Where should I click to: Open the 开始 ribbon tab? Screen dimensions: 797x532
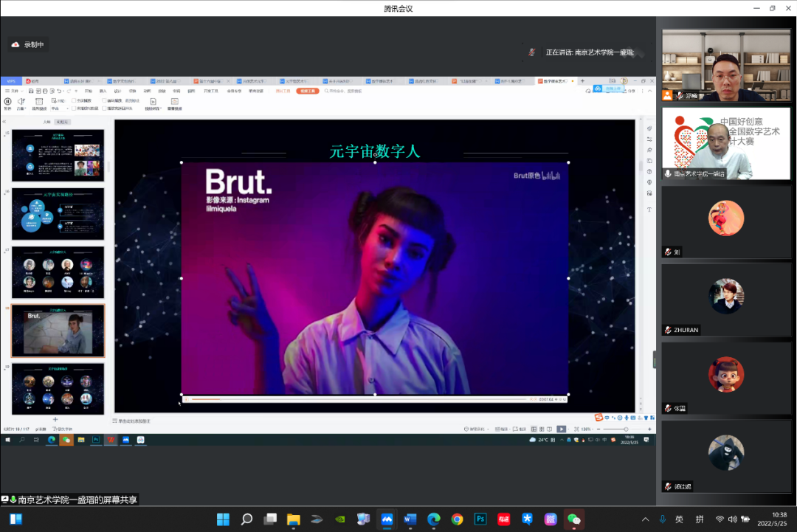(89, 91)
